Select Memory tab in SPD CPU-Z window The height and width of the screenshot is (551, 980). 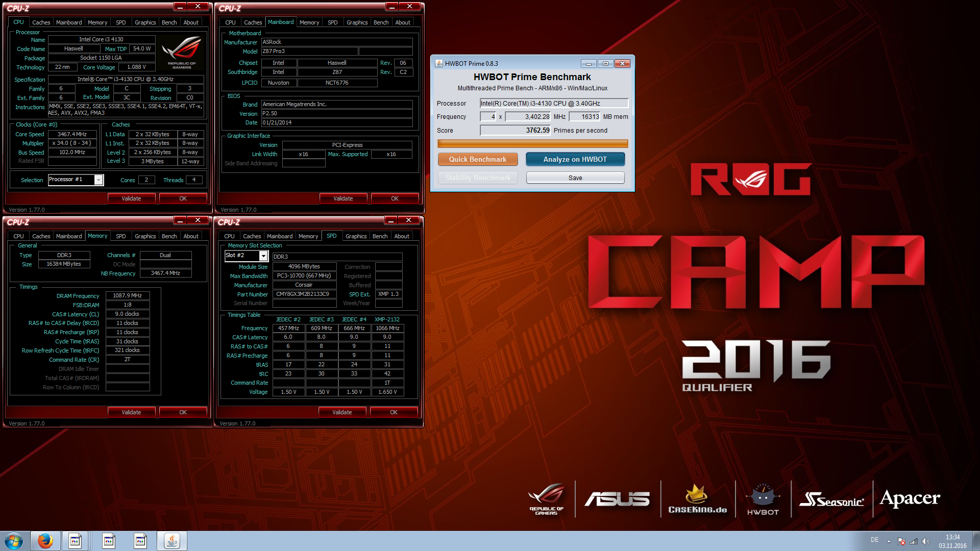tap(308, 236)
